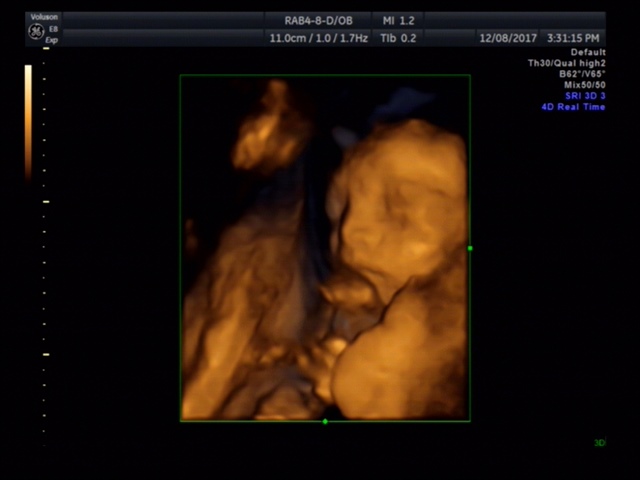Click the GE logo icon

pyautogui.click(x=35, y=31)
